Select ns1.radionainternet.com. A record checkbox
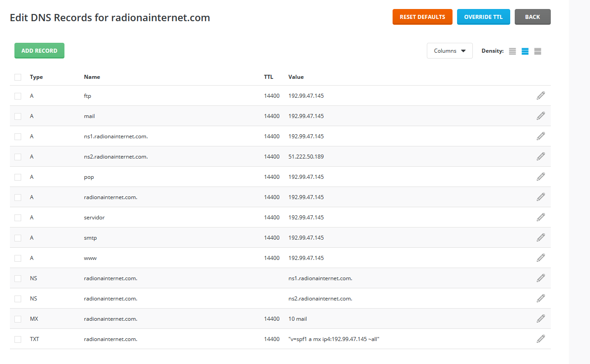Screen dimensions: 590x364 18,136
